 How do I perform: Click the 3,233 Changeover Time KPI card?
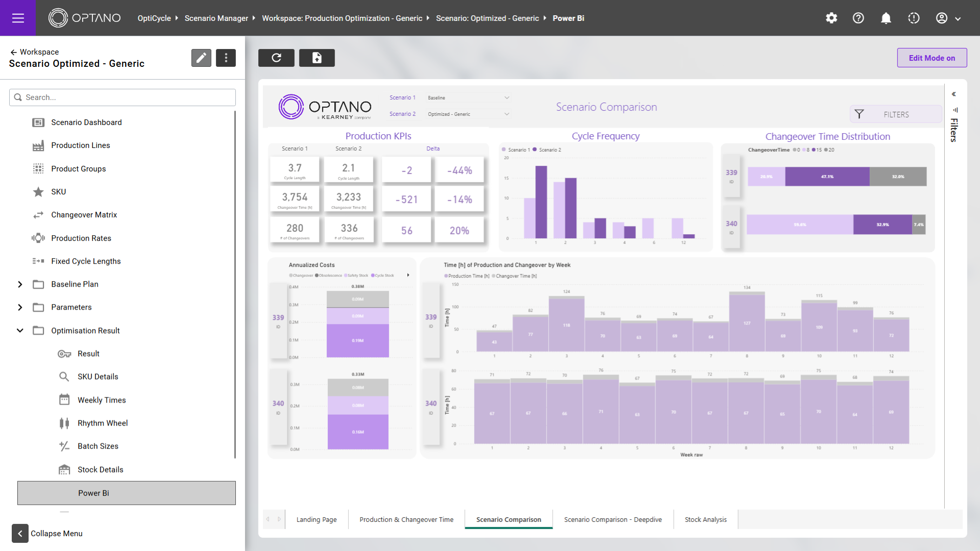pos(349,199)
